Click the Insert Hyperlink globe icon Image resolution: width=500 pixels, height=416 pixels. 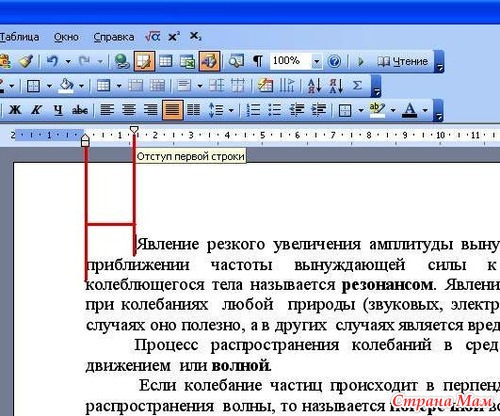click(122, 61)
